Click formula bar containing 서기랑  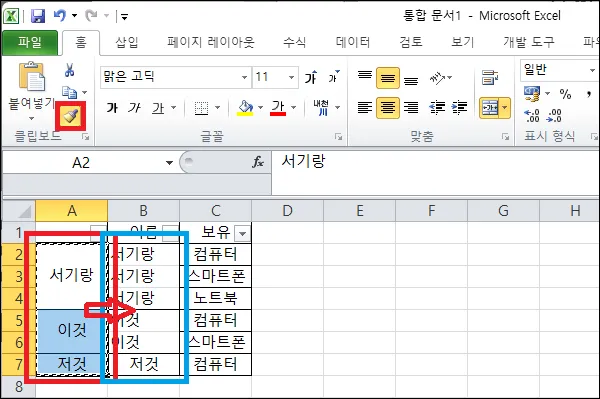(x=435, y=172)
